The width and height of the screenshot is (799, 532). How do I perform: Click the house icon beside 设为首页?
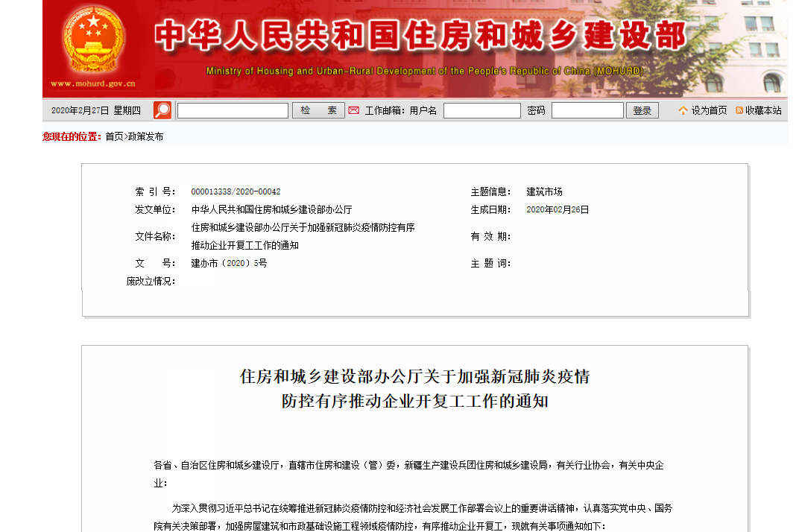[x=683, y=110]
